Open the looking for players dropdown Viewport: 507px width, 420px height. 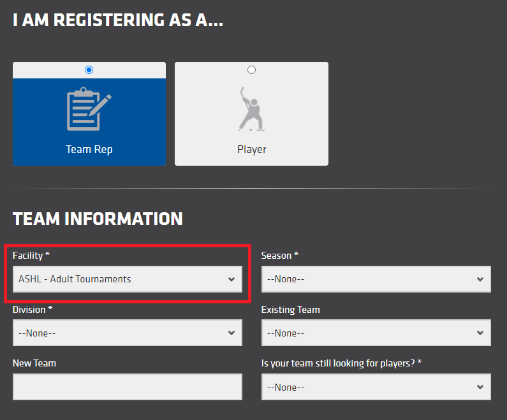[376, 387]
